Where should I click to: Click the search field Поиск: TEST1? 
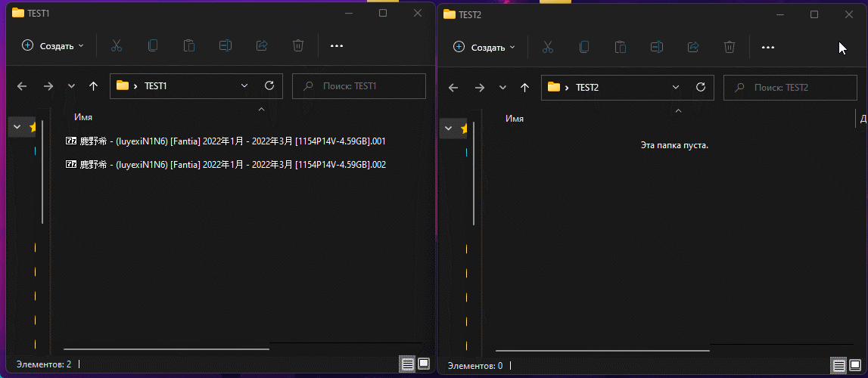pyautogui.click(x=359, y=86)
